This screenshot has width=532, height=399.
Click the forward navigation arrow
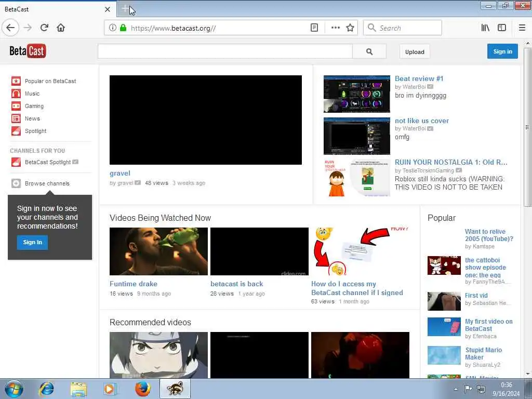coord(28,28)
